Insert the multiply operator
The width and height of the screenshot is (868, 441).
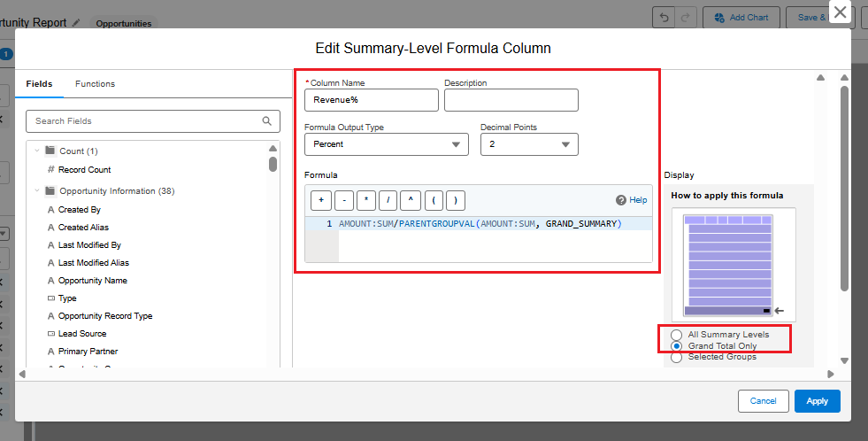point(365,200)
